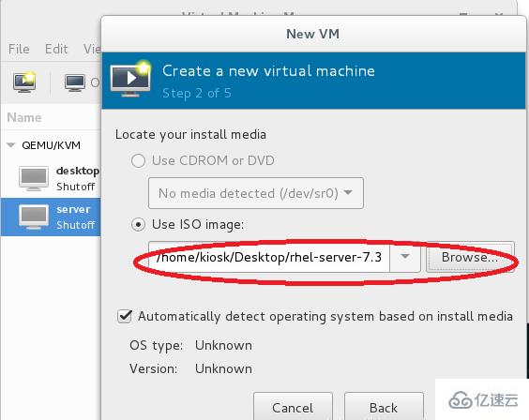Expand the ISO image path dropdown arrow
The image size is (529, 420).
point(405,257)
